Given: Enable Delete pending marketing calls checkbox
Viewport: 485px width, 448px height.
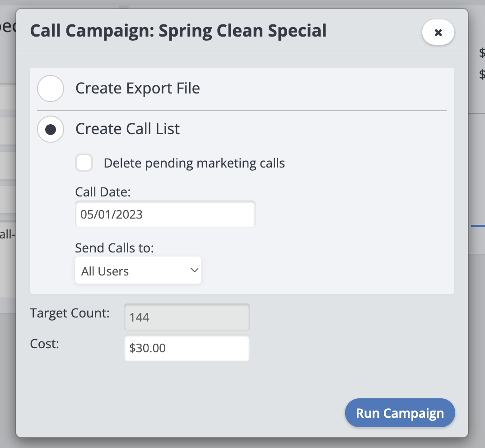Looking at the screenshot, I should [x=84, y=163].
